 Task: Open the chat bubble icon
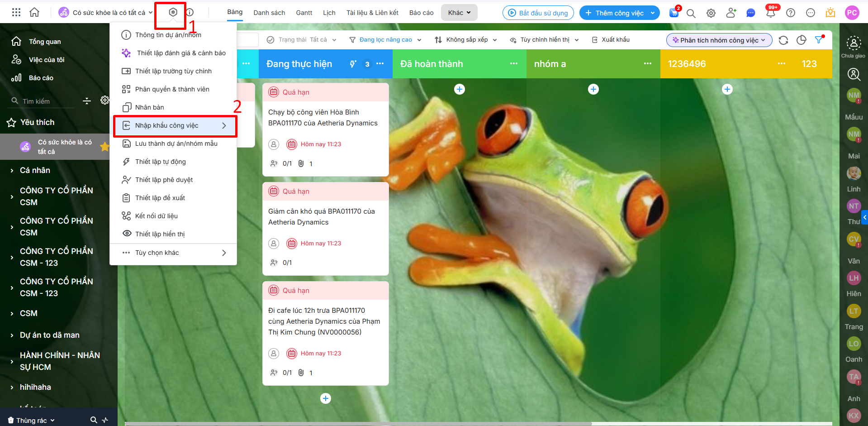[x=751, y=13]
